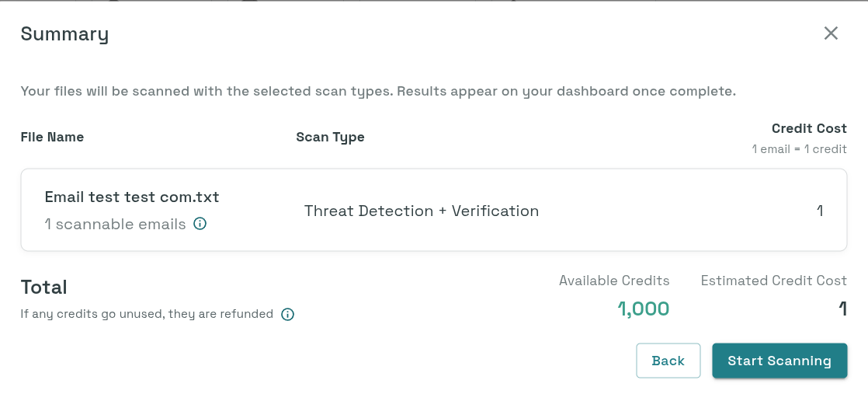Viewport: 868px width, 401px height.
Task: Click the Scan Type column header
Action: pyautogui.click(x=330, y=137)
